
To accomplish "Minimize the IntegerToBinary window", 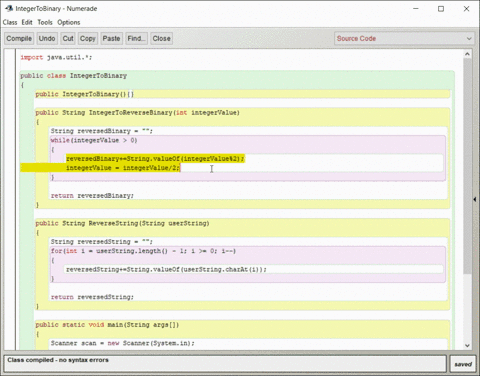I will (x=416, y=9).
